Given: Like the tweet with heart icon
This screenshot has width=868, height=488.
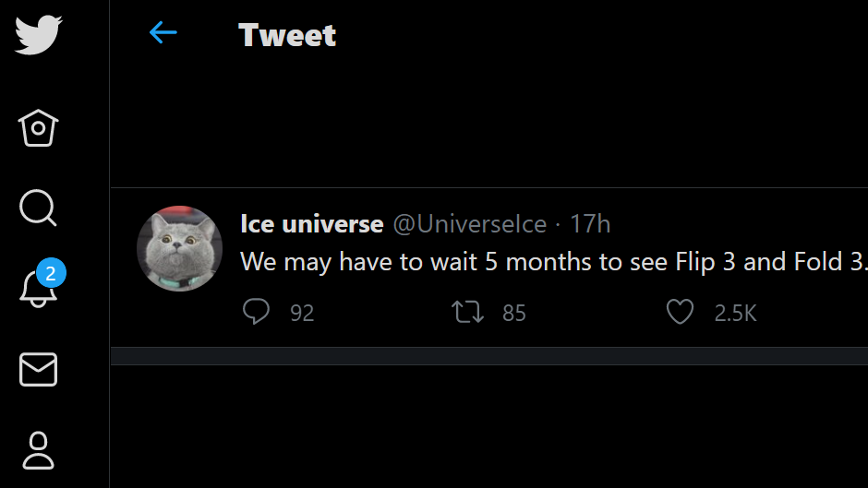Looking at the screenshot, I should 680,312.
